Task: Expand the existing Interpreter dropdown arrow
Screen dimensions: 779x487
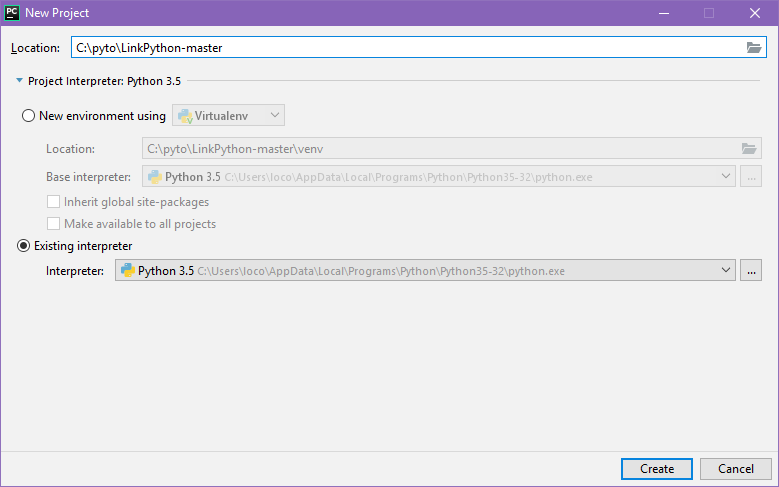Action: 725,270
